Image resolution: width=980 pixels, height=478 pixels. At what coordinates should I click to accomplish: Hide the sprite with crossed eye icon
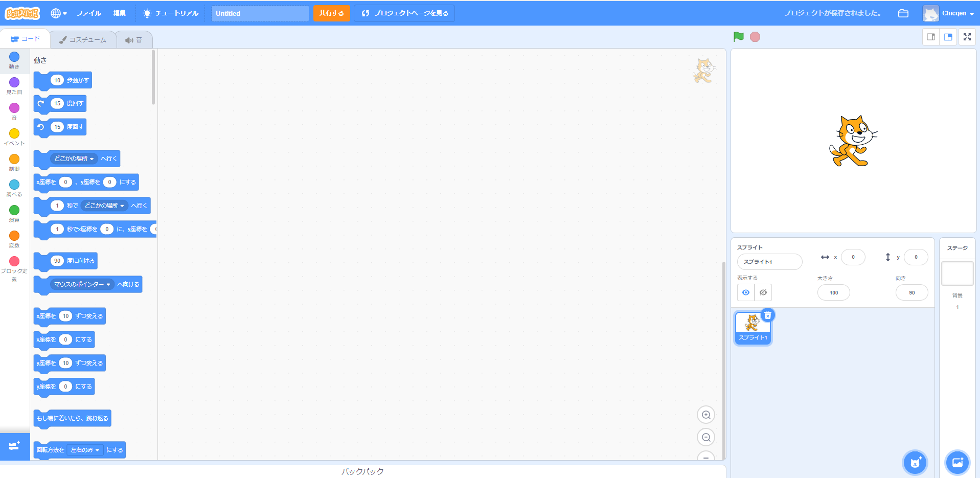pos(763,292)
